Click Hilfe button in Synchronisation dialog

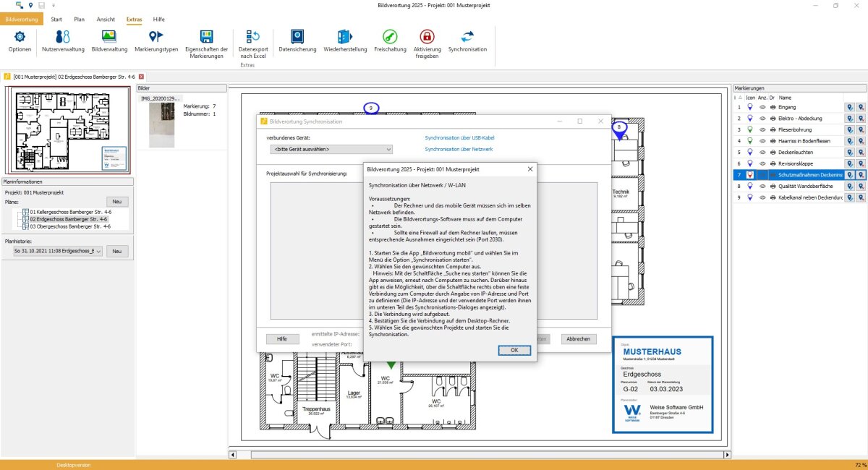pyautogui.click(x=282, y=338)
